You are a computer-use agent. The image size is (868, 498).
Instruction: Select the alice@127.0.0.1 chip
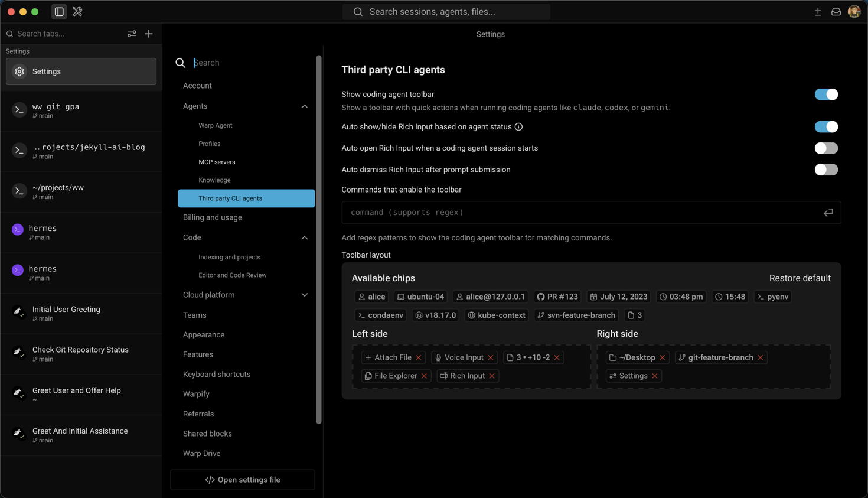tap(490, 297)
